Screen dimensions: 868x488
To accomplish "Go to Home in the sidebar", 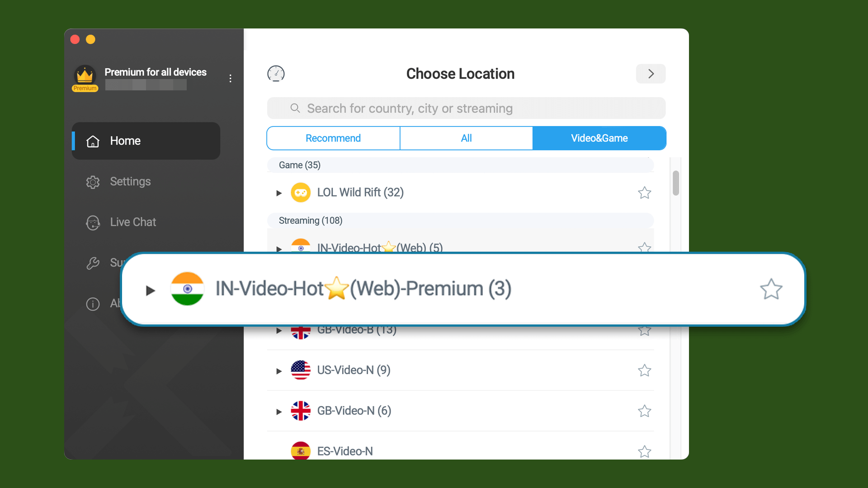I will pos(146,141).
